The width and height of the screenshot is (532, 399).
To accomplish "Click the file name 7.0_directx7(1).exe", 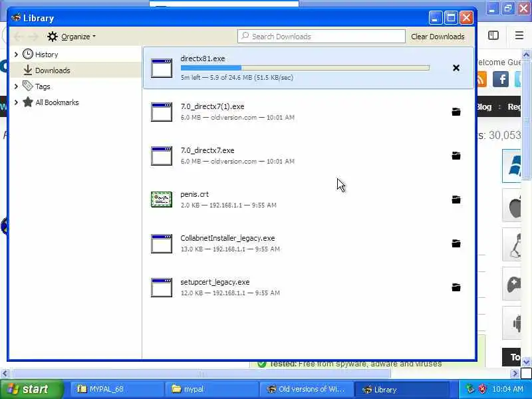I will (x=212, y=106).
